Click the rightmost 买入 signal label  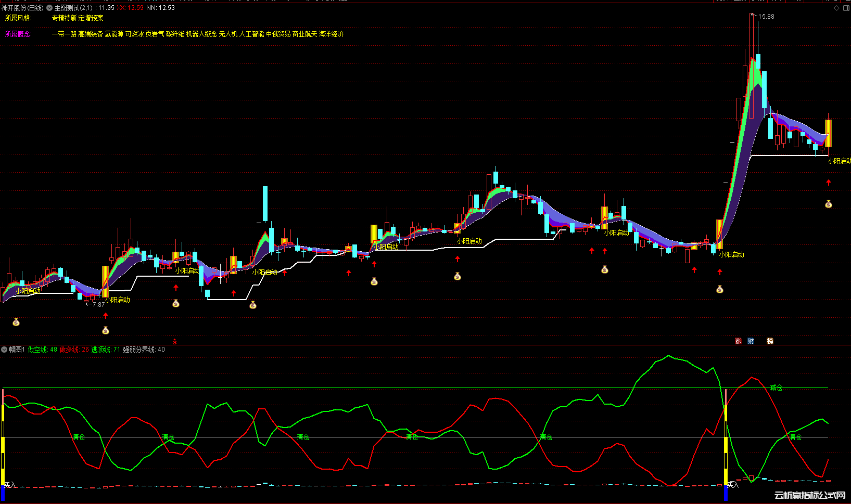[733, 485]
